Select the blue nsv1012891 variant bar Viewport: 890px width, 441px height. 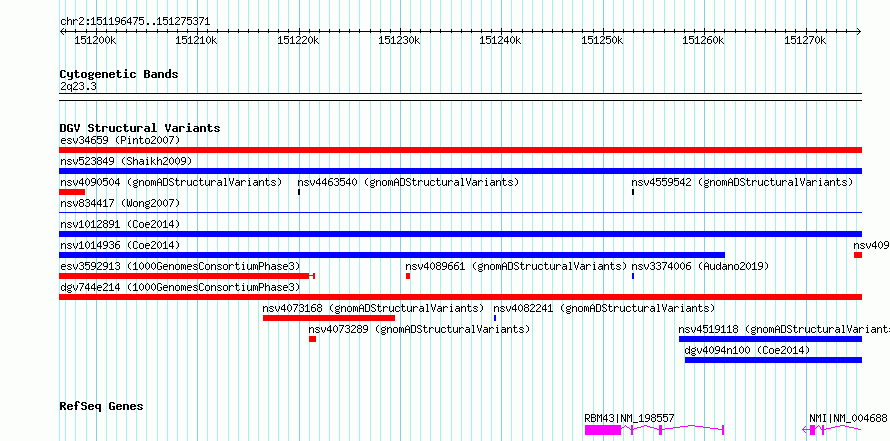460,234
